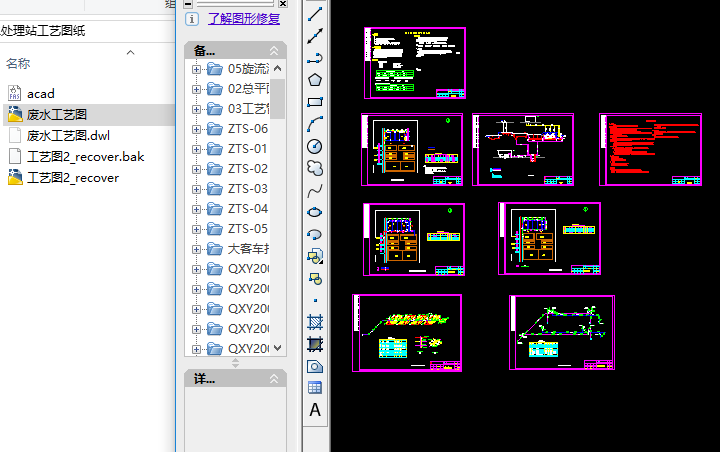The image size is (720, 452).
Task: Open the 了解图形修复 help link
Action: (x=244, y=19)
